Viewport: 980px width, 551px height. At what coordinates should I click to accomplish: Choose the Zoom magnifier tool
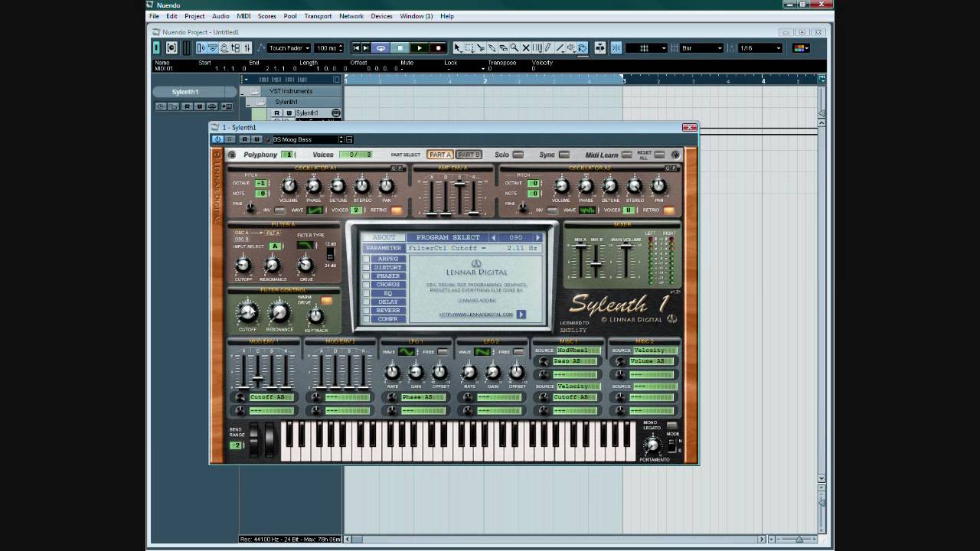coord(514,48)
